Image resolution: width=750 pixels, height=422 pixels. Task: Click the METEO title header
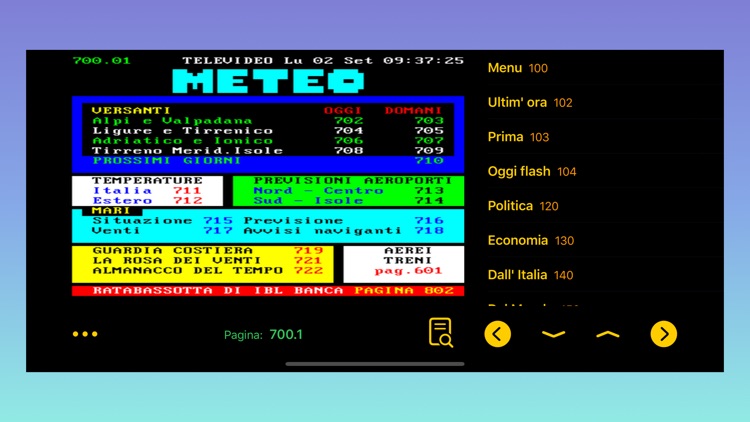[x=268, y=81]
